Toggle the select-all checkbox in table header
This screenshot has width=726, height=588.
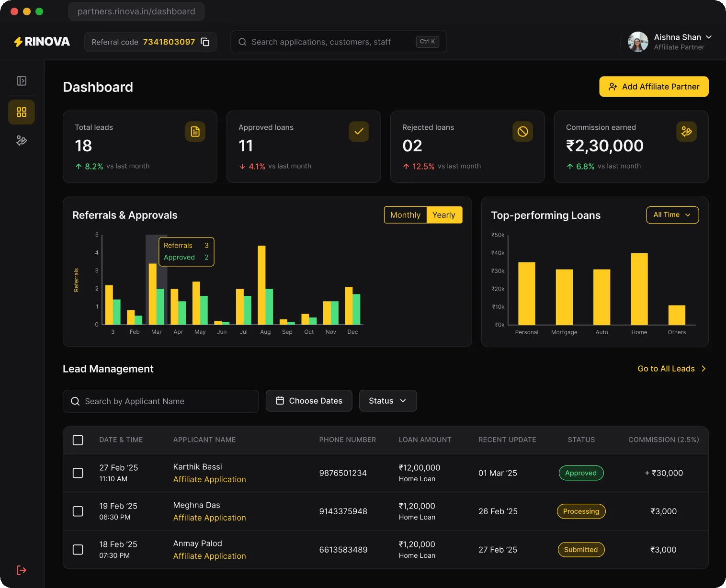tap(78, 440)
